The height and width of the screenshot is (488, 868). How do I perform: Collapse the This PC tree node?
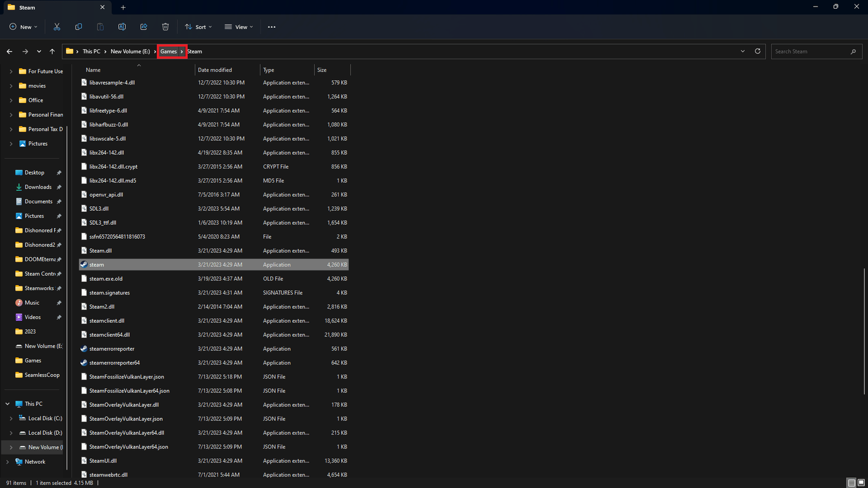pos(8,404)
